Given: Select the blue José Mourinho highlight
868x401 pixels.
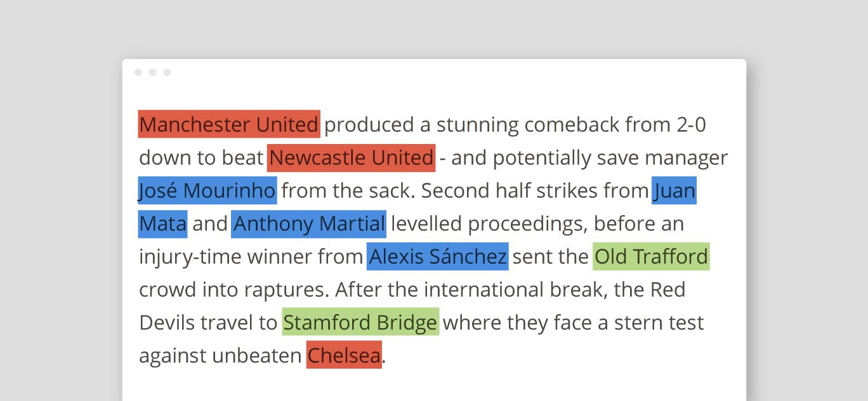Looking at the screenshot, I should coord(207,190).
